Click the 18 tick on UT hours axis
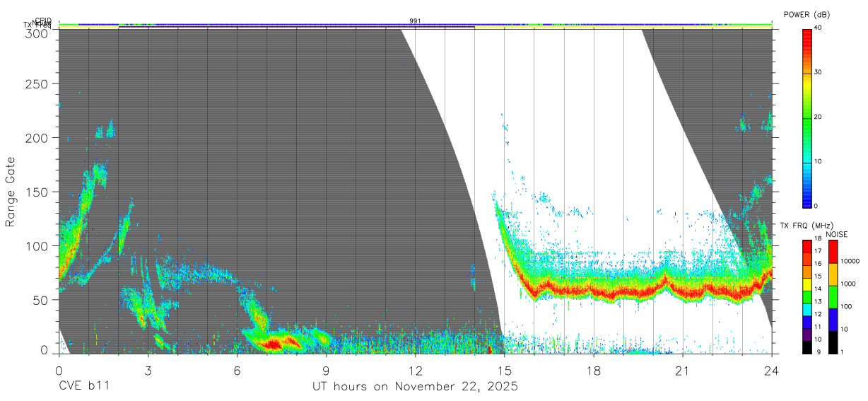This screenshot has height=401, width=868. [x=593, y=371]
